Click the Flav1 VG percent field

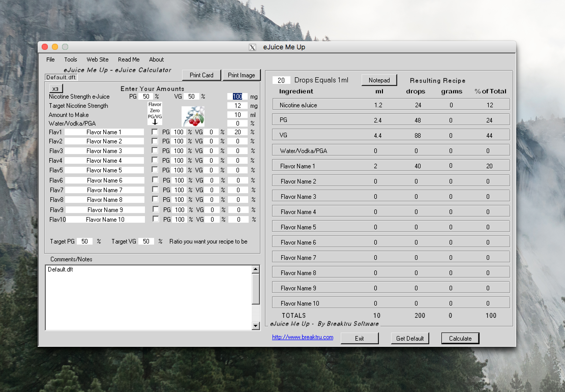(211, 132)
